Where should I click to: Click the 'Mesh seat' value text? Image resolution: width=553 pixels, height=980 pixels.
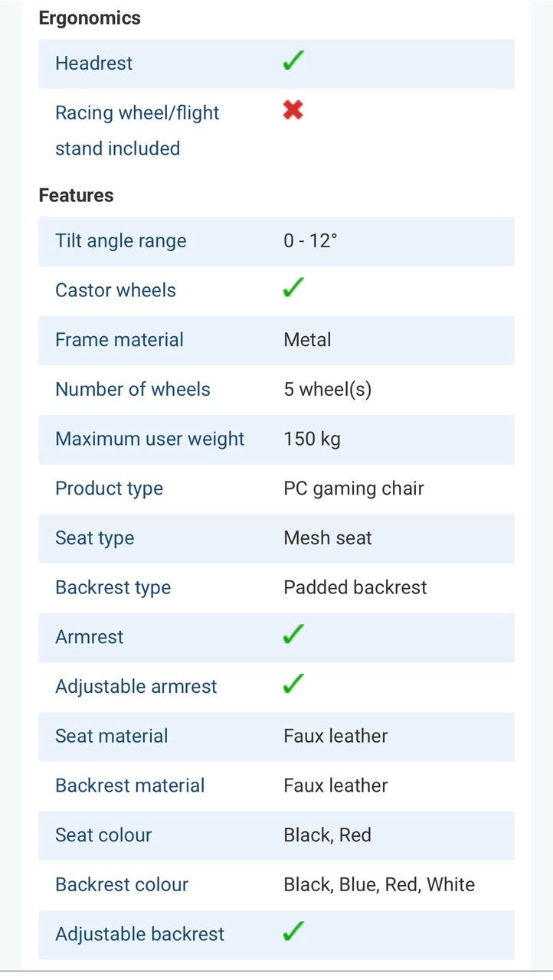coord(327,538)
